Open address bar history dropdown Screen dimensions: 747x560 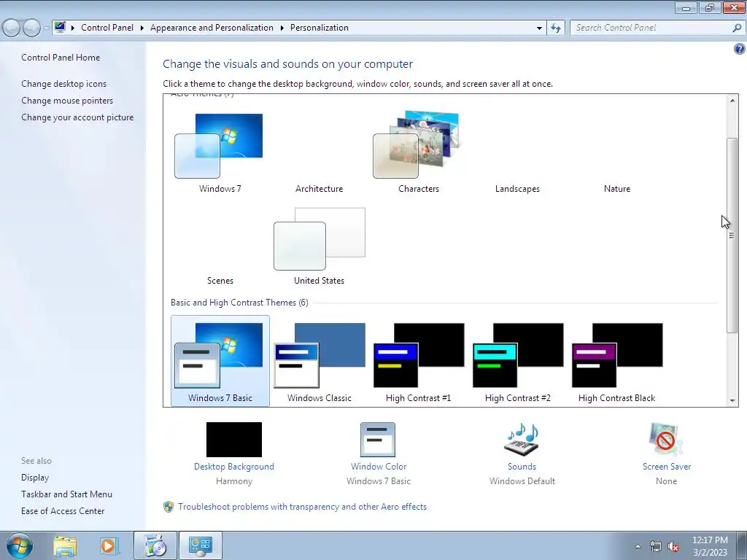[x=539, y=28]
